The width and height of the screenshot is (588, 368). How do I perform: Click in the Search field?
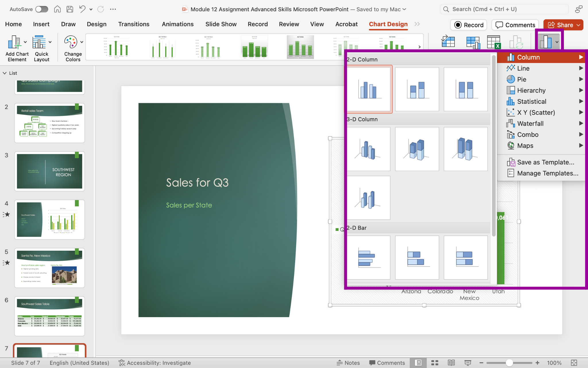[x=504, y=9]
